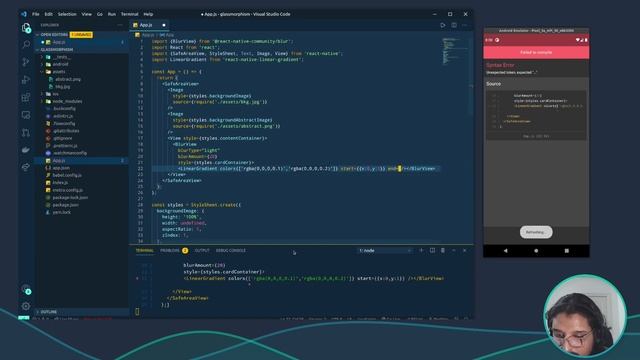
Task: Expand the ios folder
Action: click(x=56, y=94)
